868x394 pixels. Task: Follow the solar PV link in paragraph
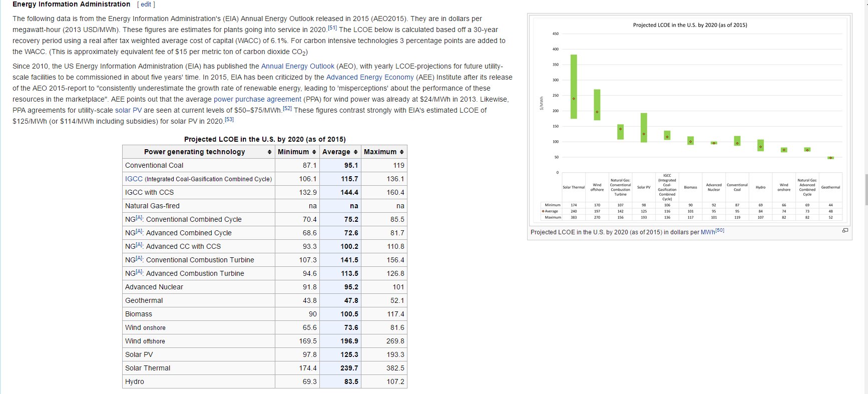pos(128,110)
